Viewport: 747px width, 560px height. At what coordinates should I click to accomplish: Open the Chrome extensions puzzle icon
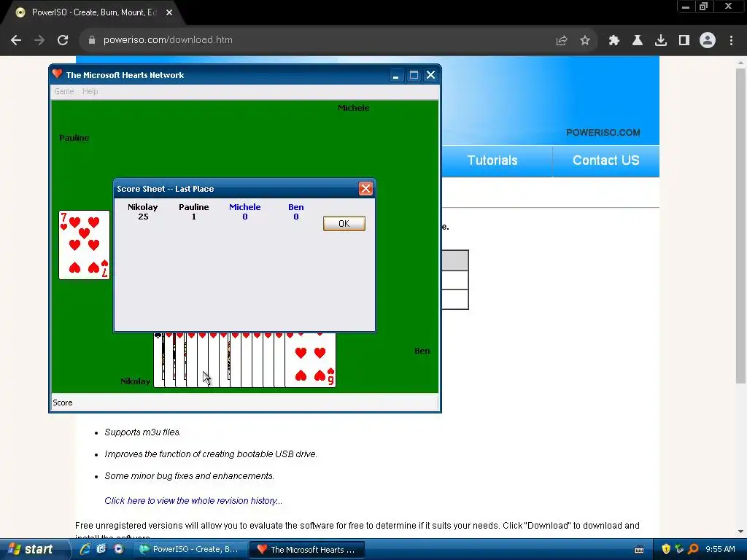614,41
